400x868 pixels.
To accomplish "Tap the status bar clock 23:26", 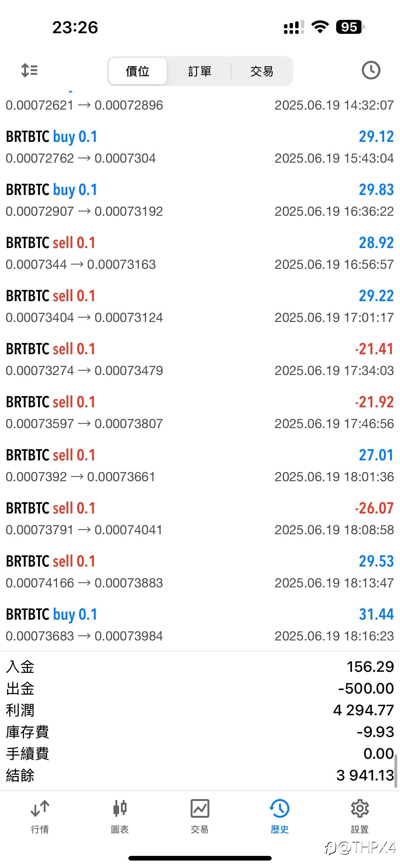I will pyautogui.click(x=75, y=27).
